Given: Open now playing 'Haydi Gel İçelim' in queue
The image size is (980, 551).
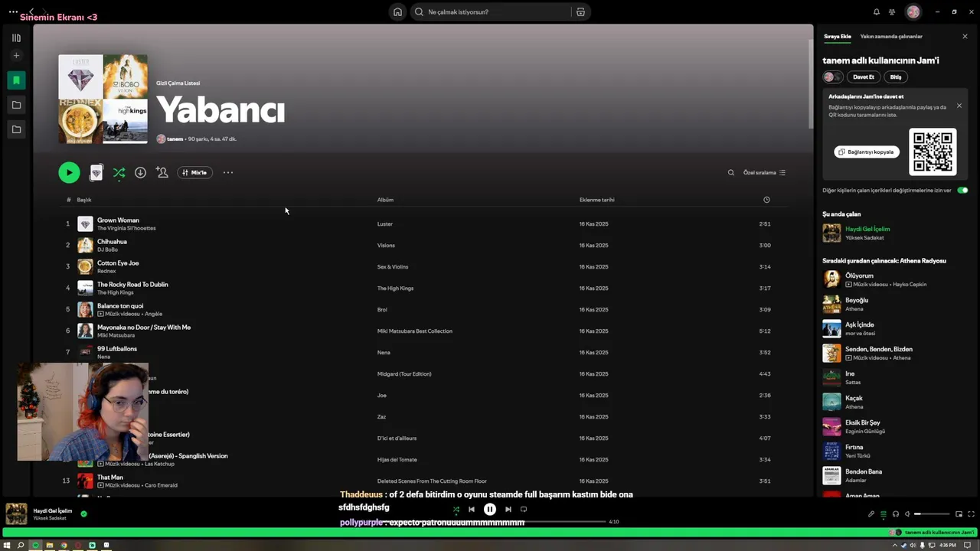Looking at the screenshot, I should pyautogui.click(x=867, y=229).
